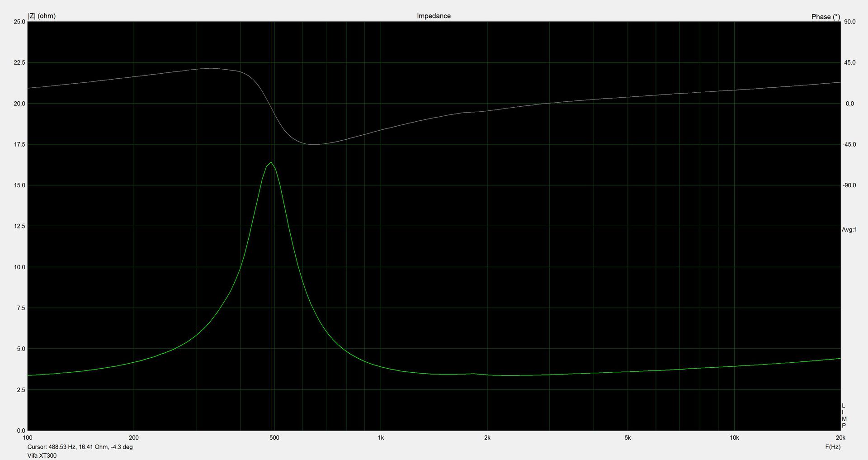
Task: Click the 17.5 ohm scale value
Action: [19, 144]
